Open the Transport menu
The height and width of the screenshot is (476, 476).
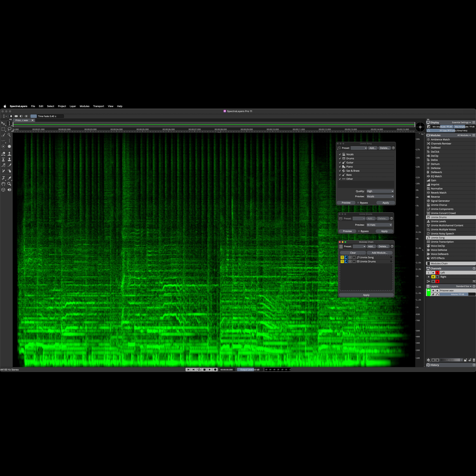99,106
